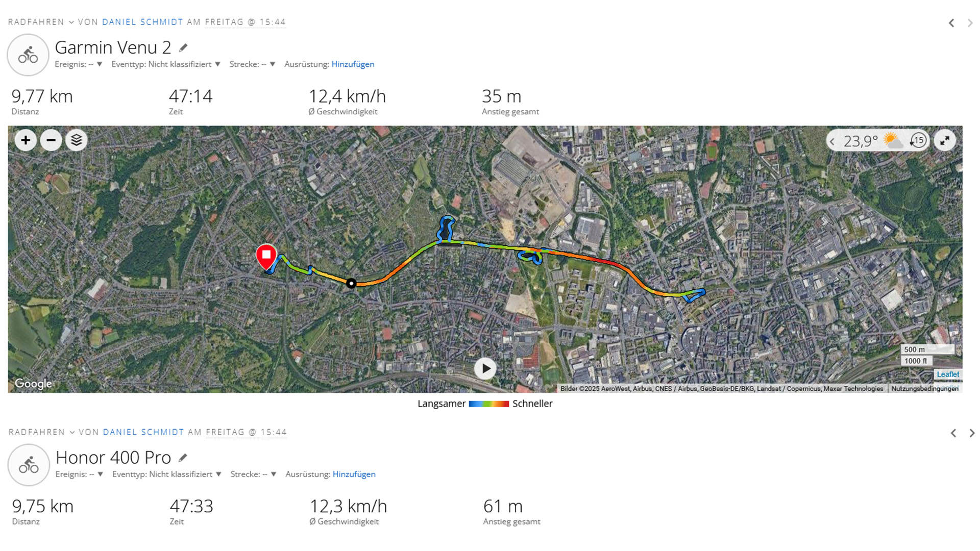This screenshot has width=980, height=551.
Task: Open Daniel Schmidt profile link at top
Action: tap(142, 22)
